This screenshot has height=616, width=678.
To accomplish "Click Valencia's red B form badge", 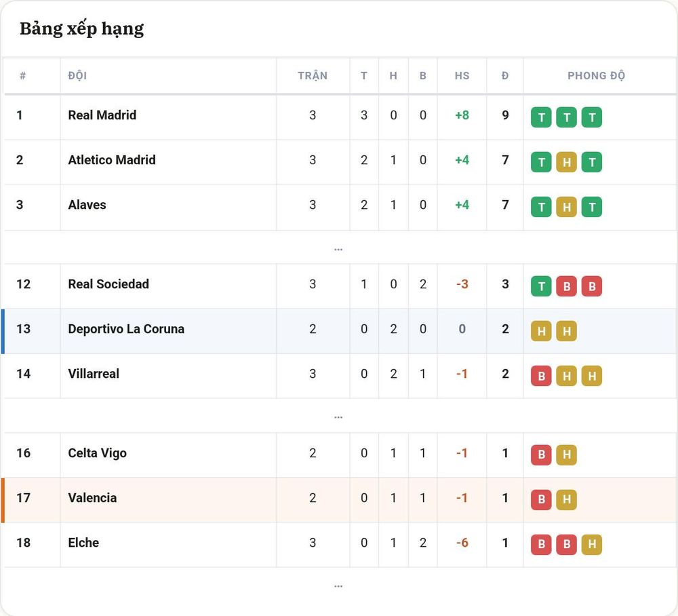I will tap(541, 499).
